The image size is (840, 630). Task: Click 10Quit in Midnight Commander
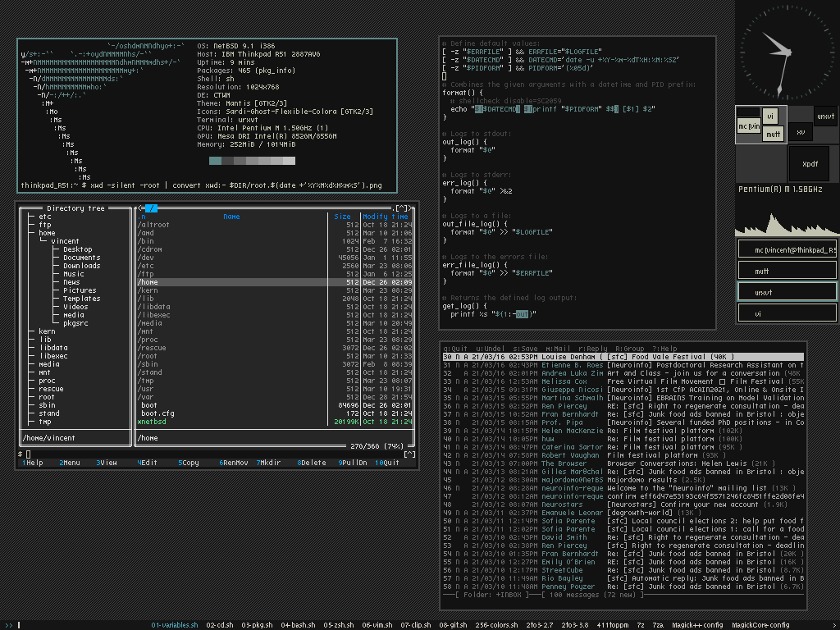pyautogui.click(x=387, y=463)
